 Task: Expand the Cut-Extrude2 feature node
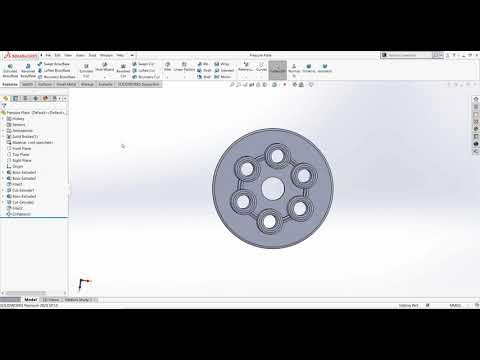pos(3,202)
